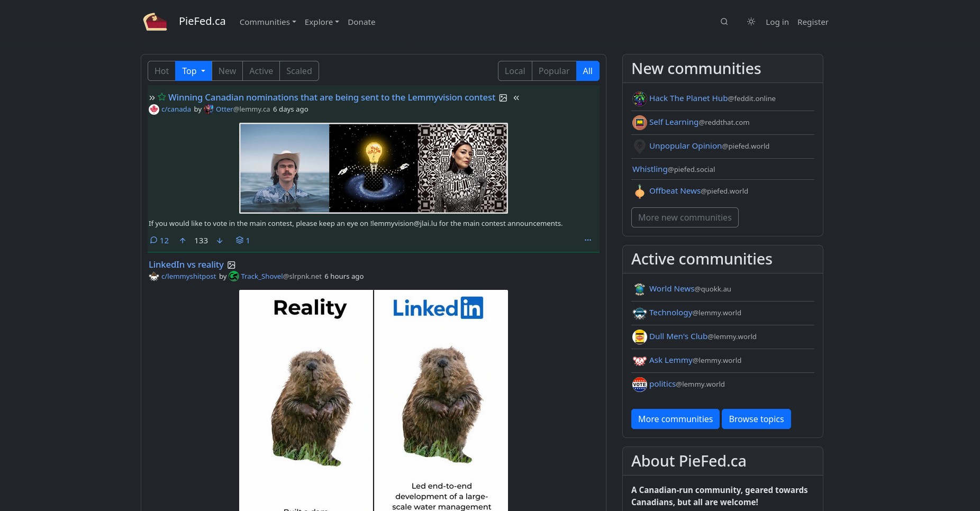Select the All feed

(587, 71)
